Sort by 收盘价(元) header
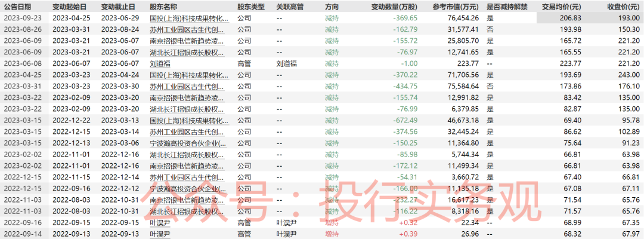Image resolution: width=644 pixels, height=239 pixels. [x=624, y=7]
